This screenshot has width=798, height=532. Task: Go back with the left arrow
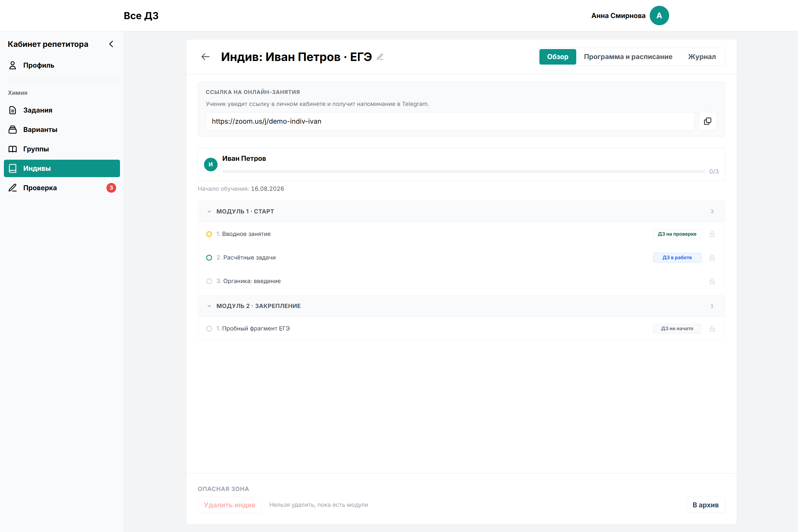pos(205,57)
